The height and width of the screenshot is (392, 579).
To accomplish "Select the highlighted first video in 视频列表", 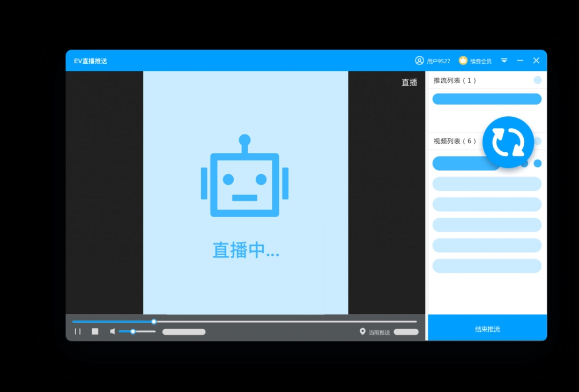I will [466, 163].
